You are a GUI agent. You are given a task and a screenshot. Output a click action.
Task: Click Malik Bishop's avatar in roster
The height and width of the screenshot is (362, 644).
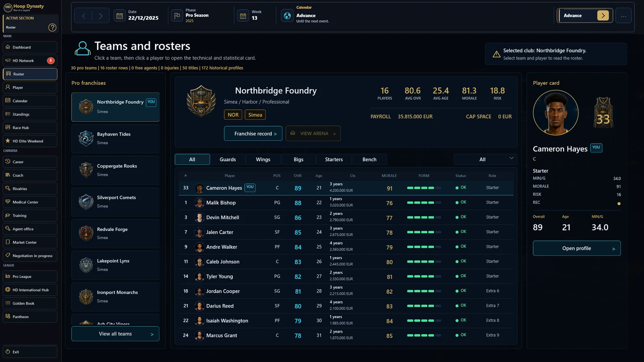tap(199, 203)
